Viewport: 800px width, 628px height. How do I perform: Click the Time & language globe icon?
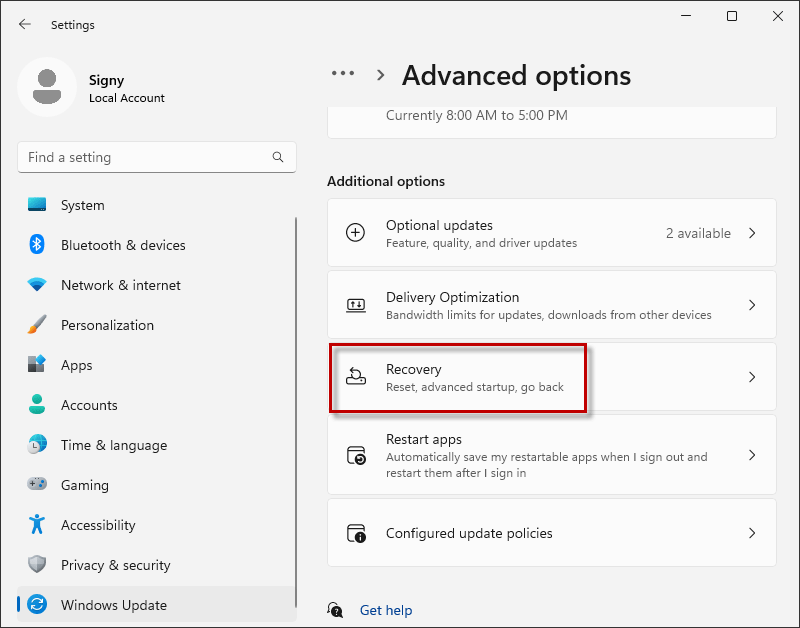pyautogui.click(x=37, y=444)
